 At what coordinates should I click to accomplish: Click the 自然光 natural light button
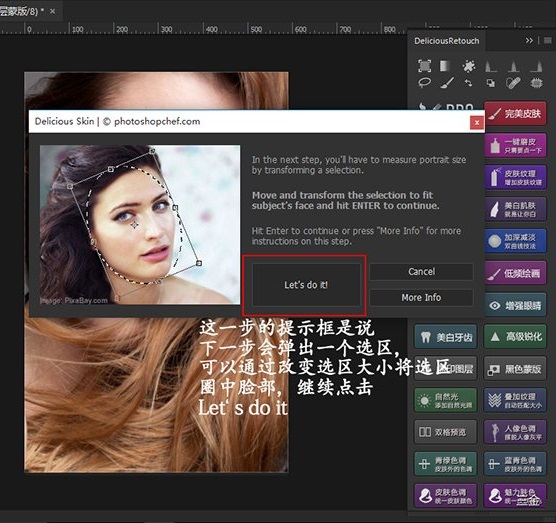click(446, 400)
